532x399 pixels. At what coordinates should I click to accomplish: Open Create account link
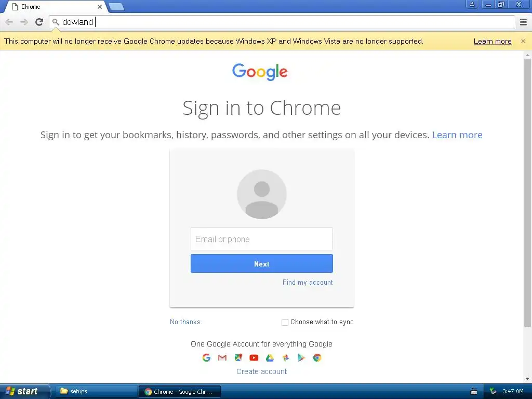pyautogui.click(x=262, y=371)
